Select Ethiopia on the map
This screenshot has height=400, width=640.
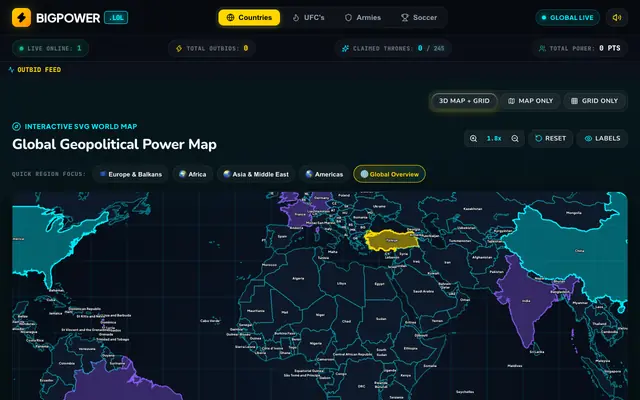coord(411,348)
